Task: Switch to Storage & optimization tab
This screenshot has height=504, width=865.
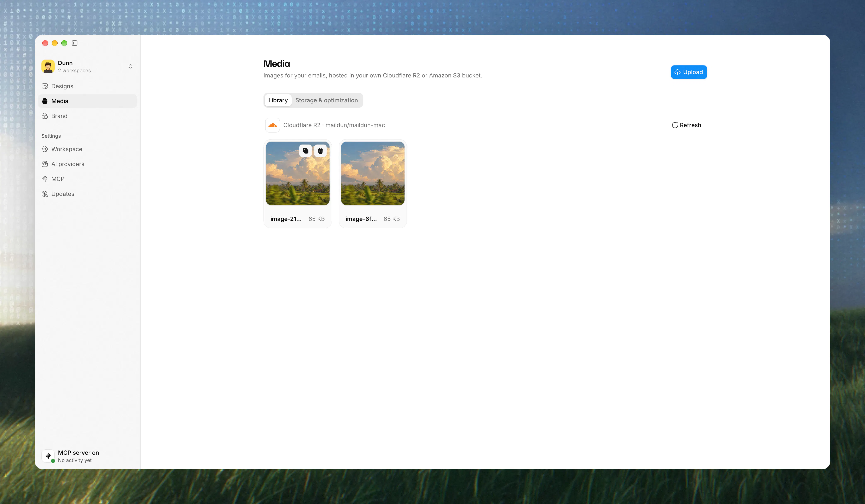Action: (x=326, y=100)
